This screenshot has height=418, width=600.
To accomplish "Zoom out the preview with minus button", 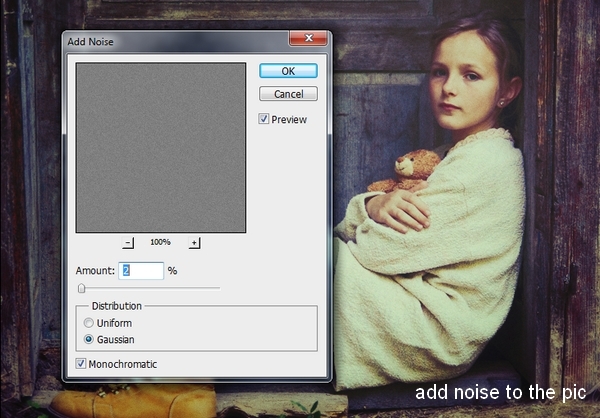I will (128, 242).
